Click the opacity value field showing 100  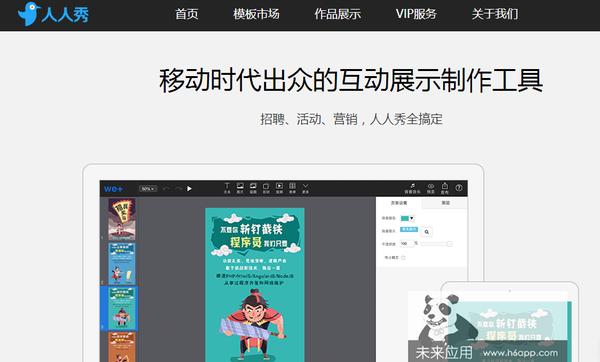click(407, 244)
